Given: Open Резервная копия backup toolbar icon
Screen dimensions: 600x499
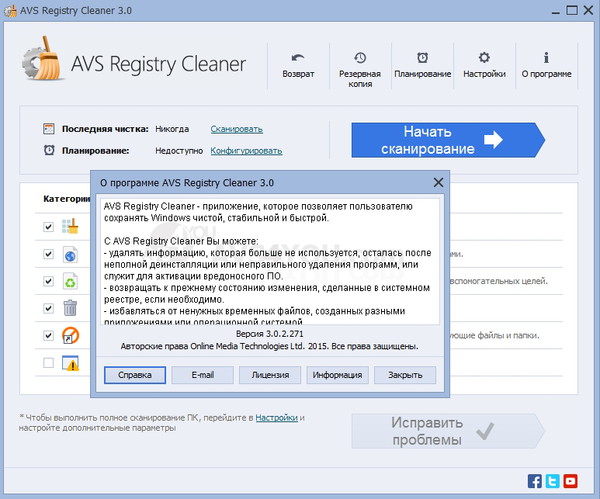Looking at the screenshot, I should (359, 58).
